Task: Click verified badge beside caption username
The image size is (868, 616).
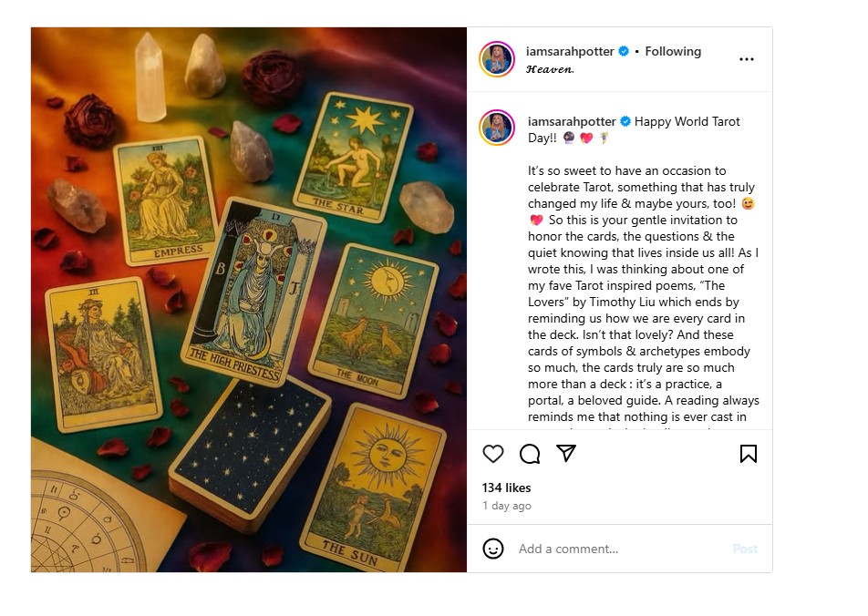Action: coord(625,121)
